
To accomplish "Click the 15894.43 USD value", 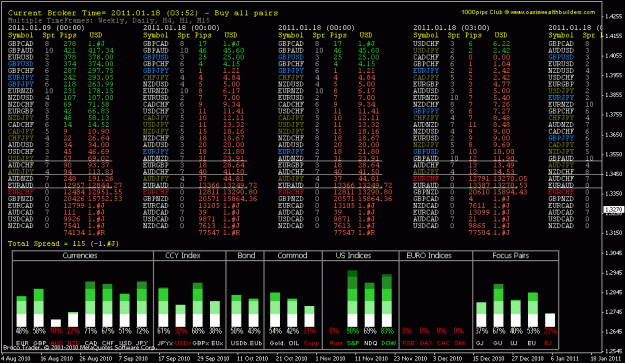I will (x=510, y=192).
